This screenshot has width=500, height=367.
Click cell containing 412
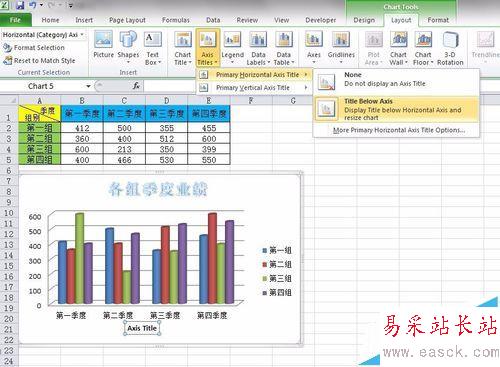pos(82,128)
